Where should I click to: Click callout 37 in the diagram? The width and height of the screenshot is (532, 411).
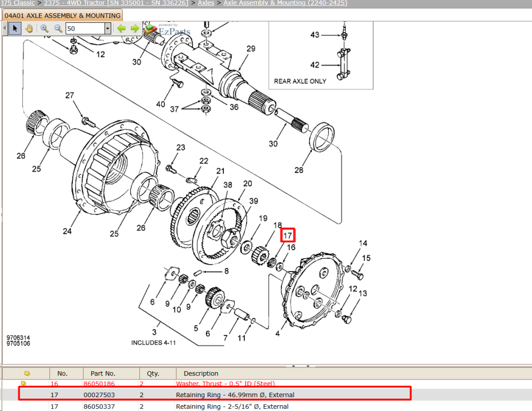click(x=174, y=109)
